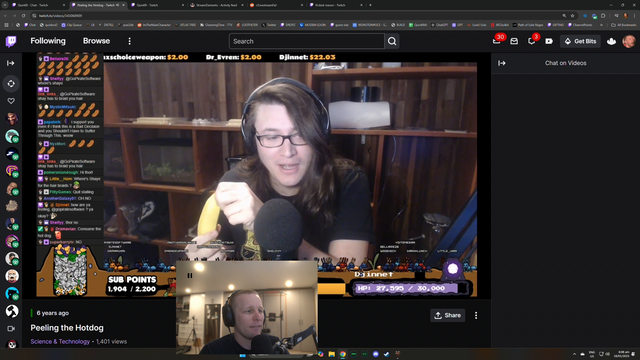Open the video options three-dot menu

click(476, 316)
